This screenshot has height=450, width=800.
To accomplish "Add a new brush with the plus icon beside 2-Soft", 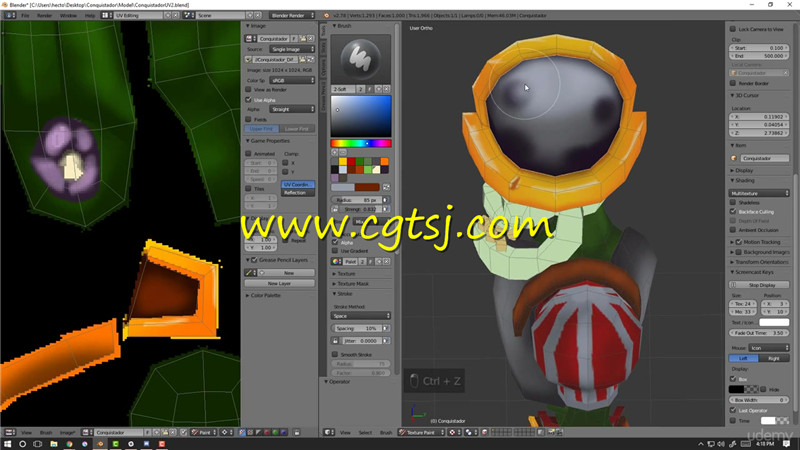I will pos(379,89).
